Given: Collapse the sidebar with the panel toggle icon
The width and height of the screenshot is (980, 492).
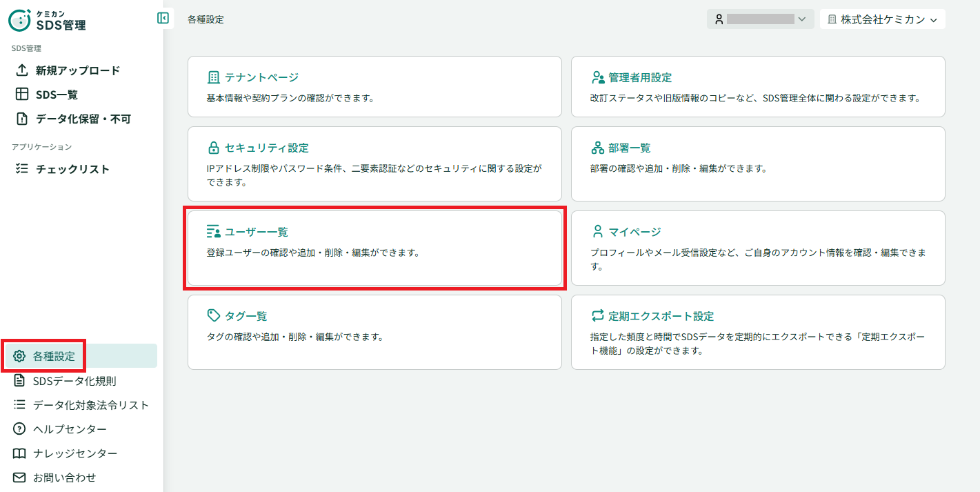Looking at the screenshot, I should tap(163, 18).
